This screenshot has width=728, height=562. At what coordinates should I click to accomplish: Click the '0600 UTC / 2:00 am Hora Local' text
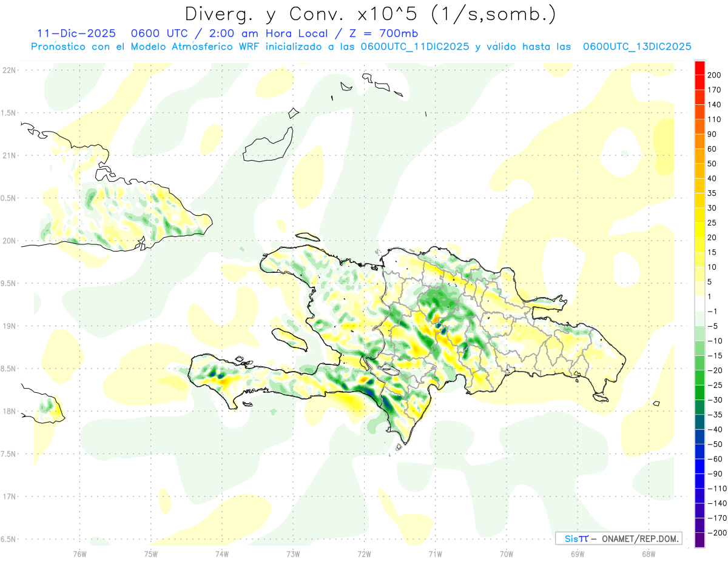(227, 33)
